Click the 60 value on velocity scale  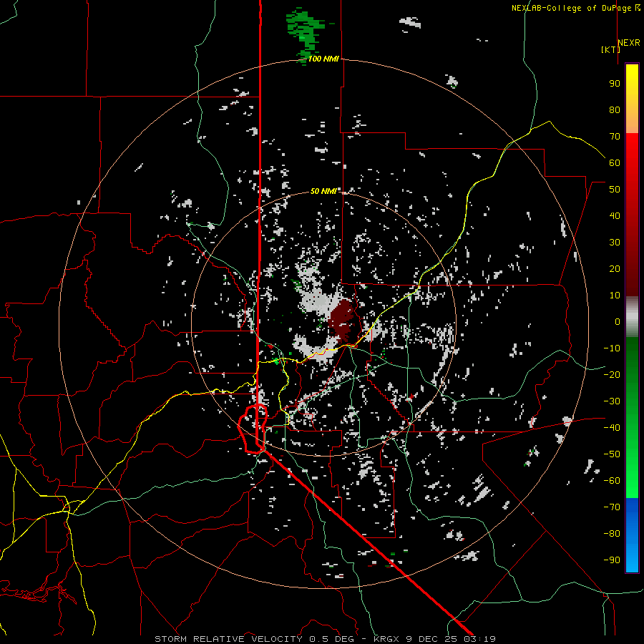tap(615, 162)
